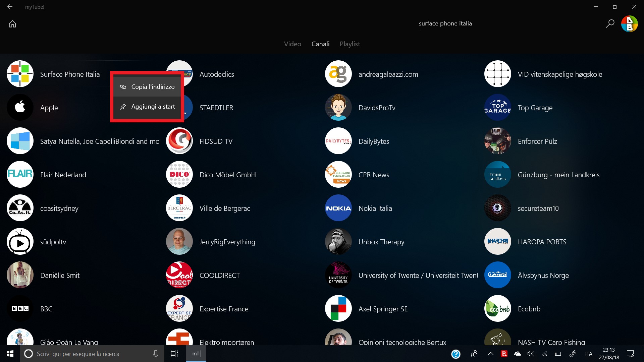Open the Enforcer Pülz channel thumbnail

point(498,141)
